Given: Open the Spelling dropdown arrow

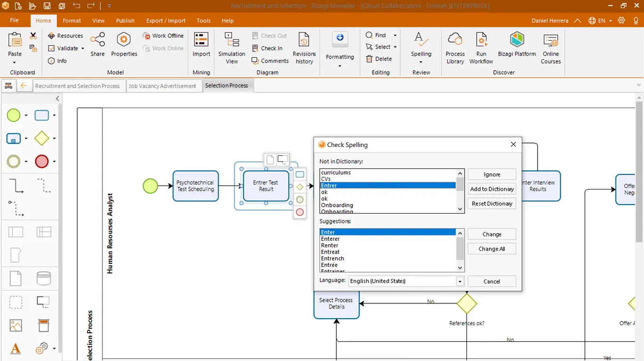Looking at the screenshot, I should pos(421,62).
